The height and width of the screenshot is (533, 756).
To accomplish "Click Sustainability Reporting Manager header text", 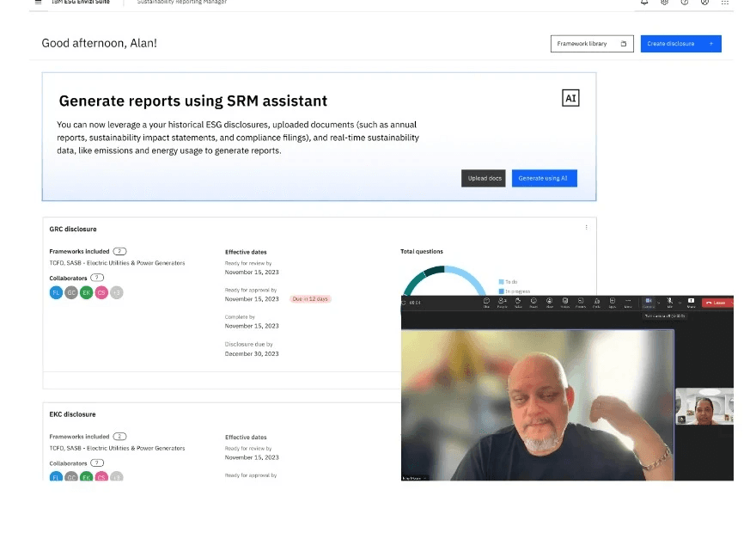I will 182,2.
